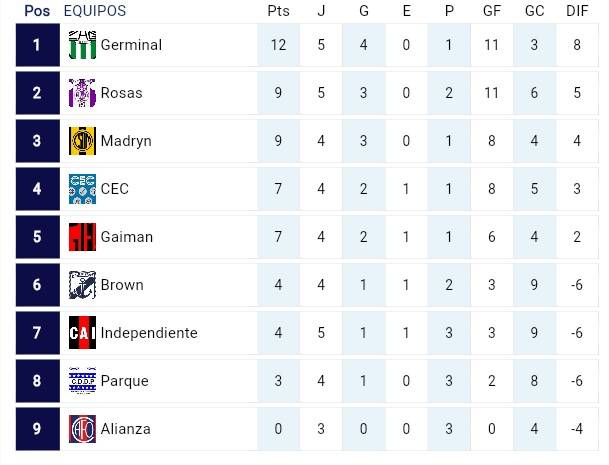The width and height of the screenshot is (609, 465).
Task: Click the GF column header
Action: click(491, 11)
